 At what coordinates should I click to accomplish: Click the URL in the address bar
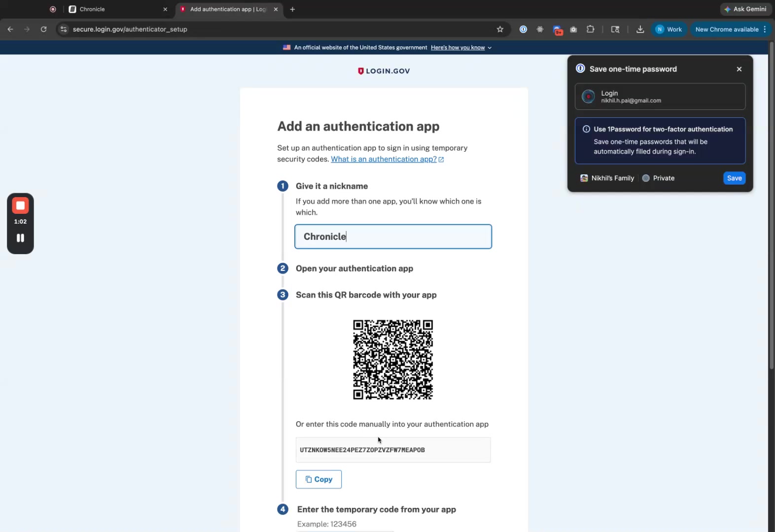tap(130, 29)
